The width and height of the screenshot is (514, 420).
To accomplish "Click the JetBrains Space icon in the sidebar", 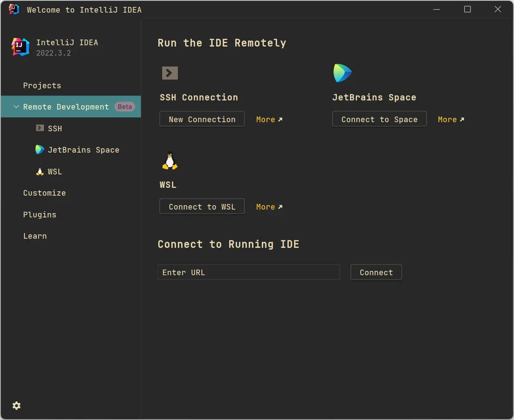I will pos(40,150).
